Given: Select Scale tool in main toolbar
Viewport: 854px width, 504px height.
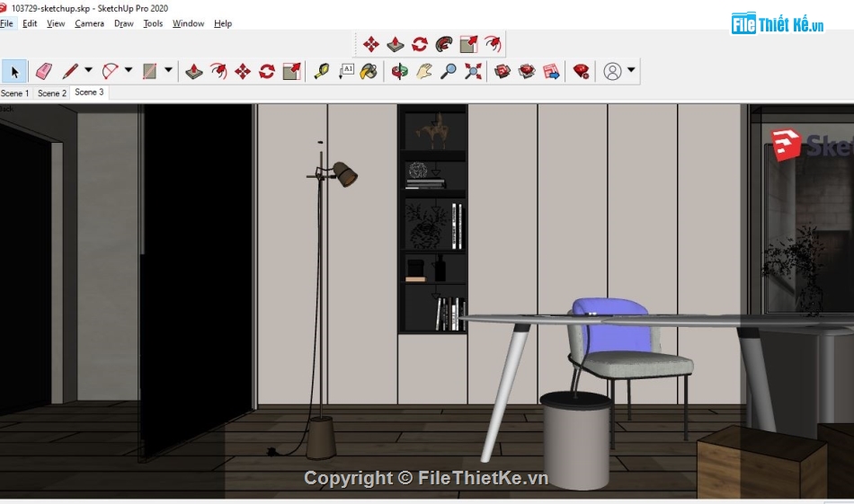Looking at the screenshot, I should click(x=292, y=71).
